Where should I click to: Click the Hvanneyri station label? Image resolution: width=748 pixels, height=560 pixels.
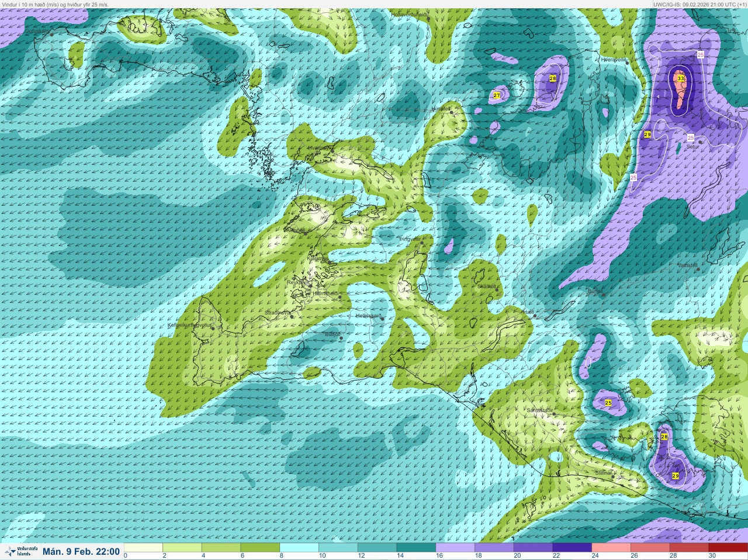pos(320,148)
